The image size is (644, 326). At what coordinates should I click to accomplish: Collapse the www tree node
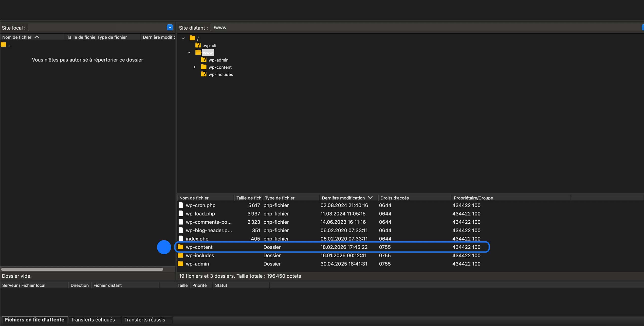tap(189, 53)
